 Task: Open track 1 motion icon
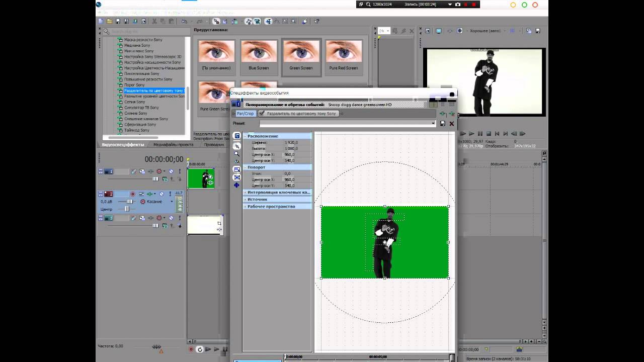(x=142, y=171)
